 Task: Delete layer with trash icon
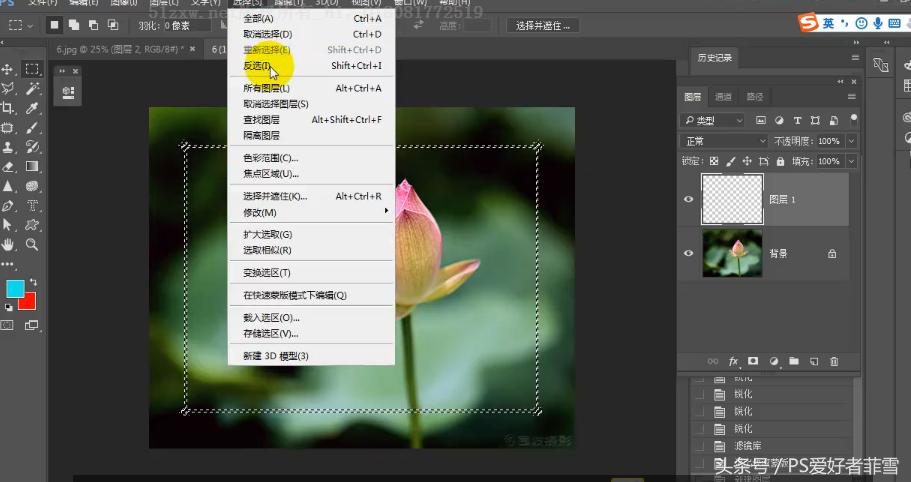point(834,361)
